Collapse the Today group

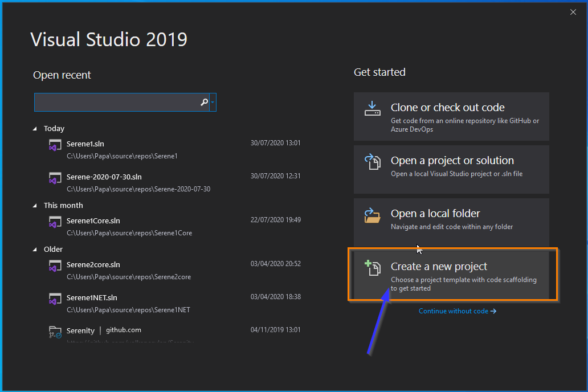[35, 129]
